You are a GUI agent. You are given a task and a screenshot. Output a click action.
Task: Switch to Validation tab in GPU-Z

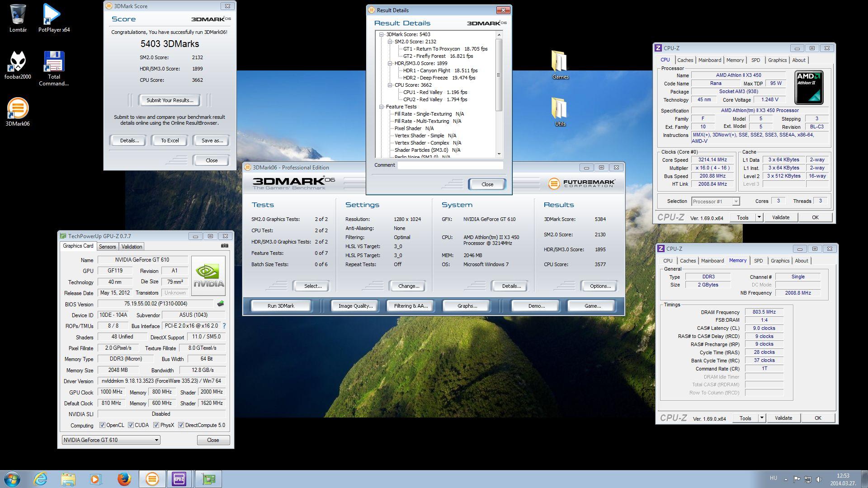pyautogui.click(x=132, y=247)
